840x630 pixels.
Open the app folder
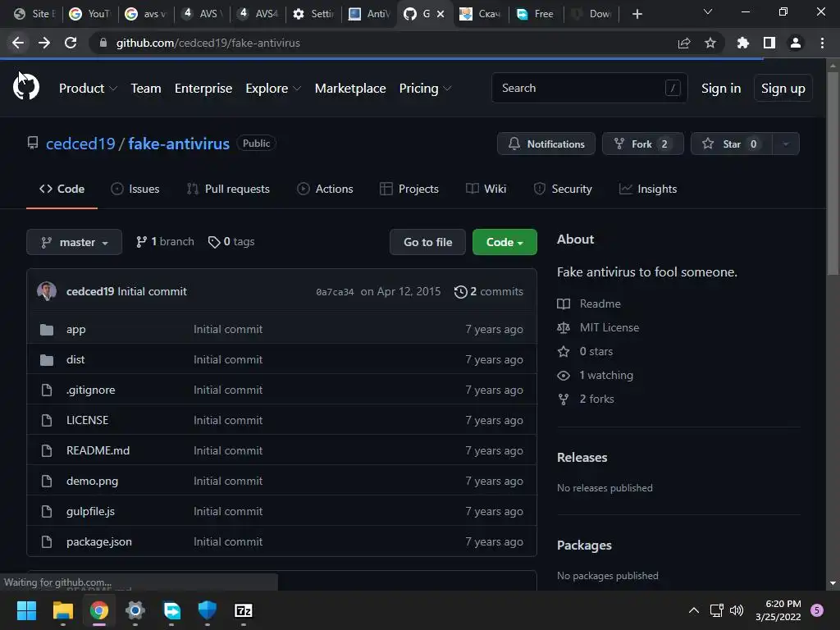[x=75, y=329]
